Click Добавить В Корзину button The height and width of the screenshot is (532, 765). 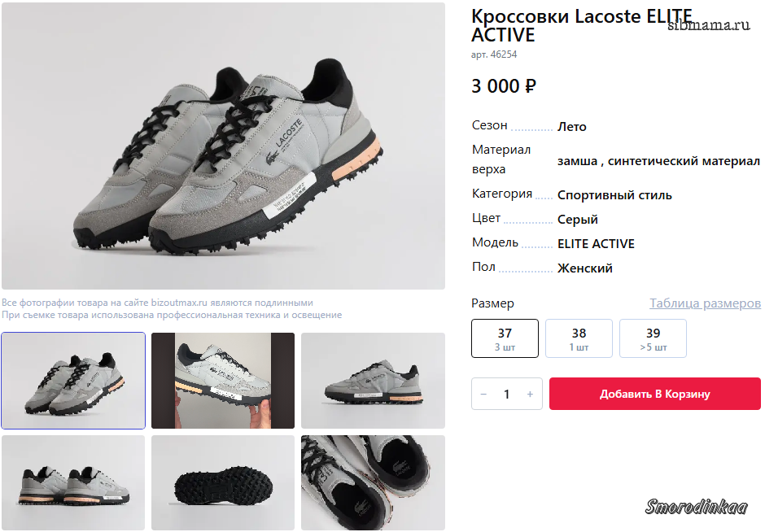coord(654,394)
